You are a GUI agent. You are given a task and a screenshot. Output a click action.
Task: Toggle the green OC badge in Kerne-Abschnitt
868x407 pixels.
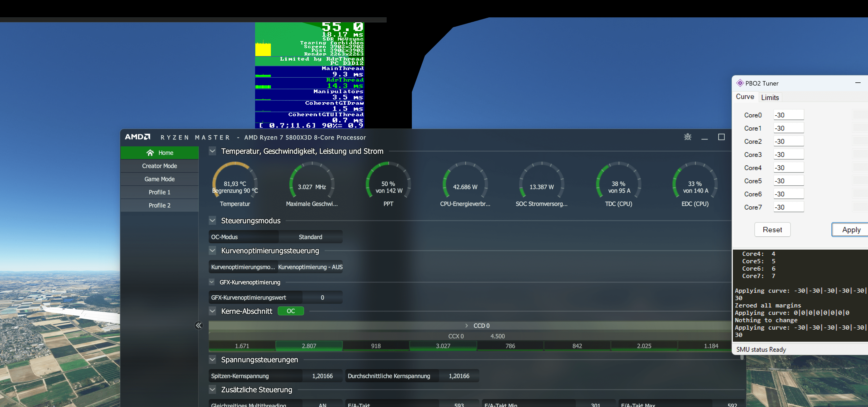click(x=290, y=311)
